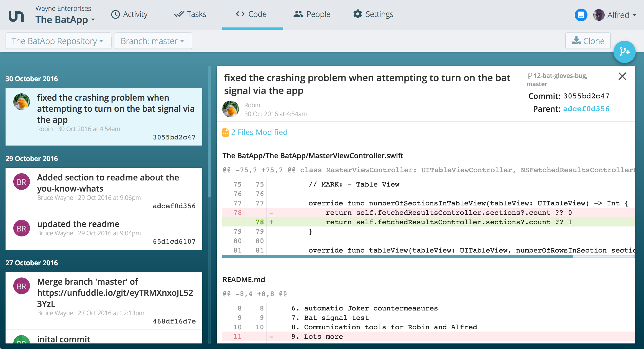Click the README.md file heading
This screenshot has width=644, height=349.
pos(244,279)
